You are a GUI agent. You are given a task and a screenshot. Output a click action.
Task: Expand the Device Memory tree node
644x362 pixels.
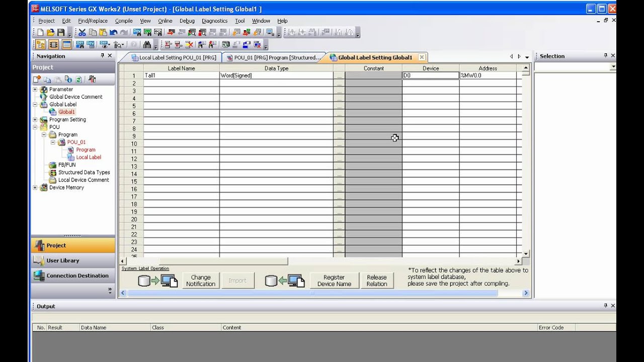pyautogui.click(x=35, y=188)
